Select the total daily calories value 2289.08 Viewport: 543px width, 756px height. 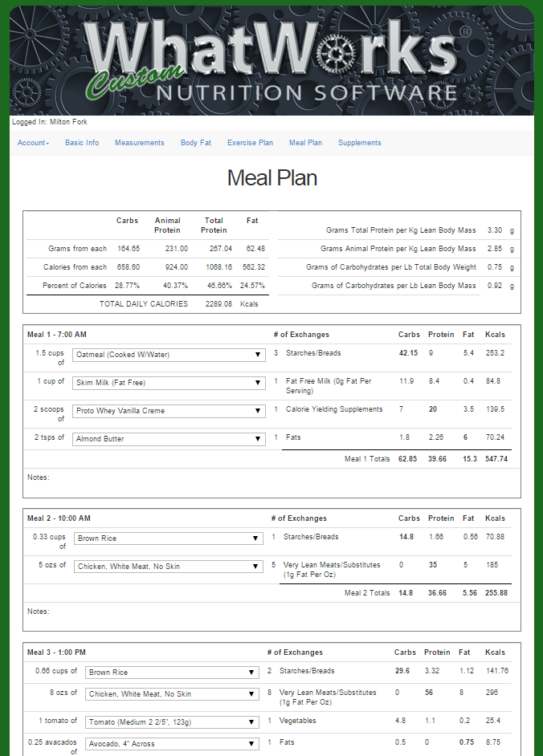pos(218,304)
